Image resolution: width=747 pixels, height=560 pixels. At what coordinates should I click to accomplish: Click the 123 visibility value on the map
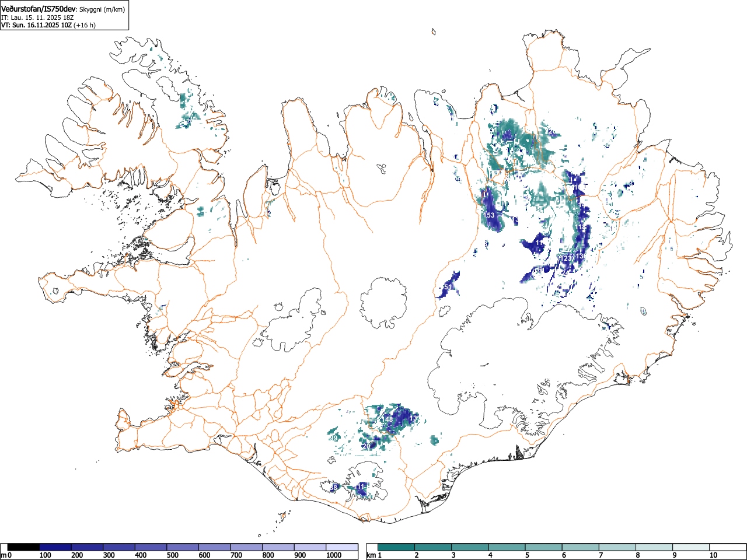tap(566, 258)
